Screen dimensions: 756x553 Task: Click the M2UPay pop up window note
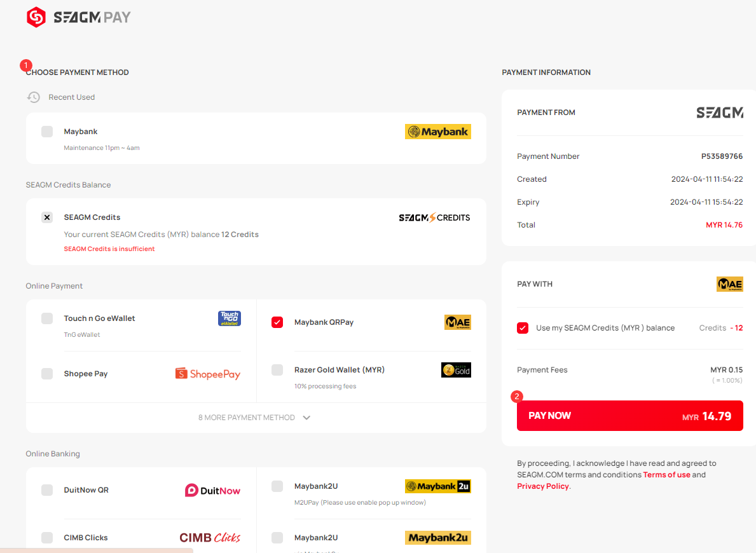point(360,502)
